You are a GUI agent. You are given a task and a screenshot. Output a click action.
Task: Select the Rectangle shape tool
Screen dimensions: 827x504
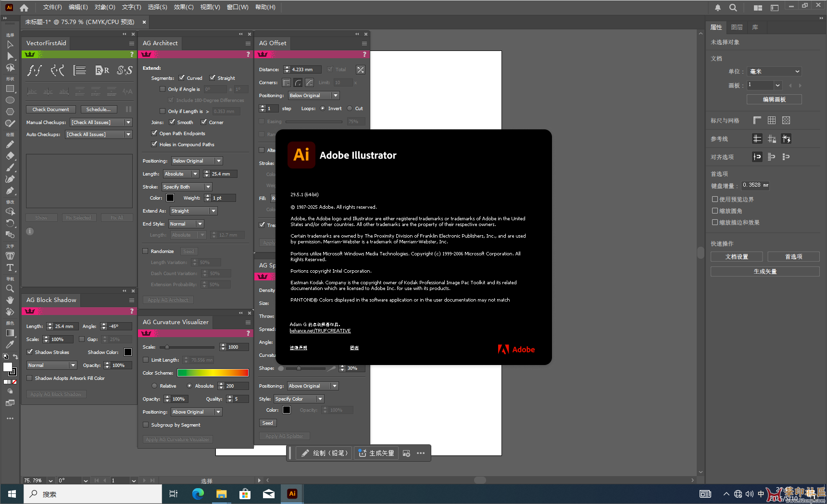pyautogui.click(x=10, y=89)
